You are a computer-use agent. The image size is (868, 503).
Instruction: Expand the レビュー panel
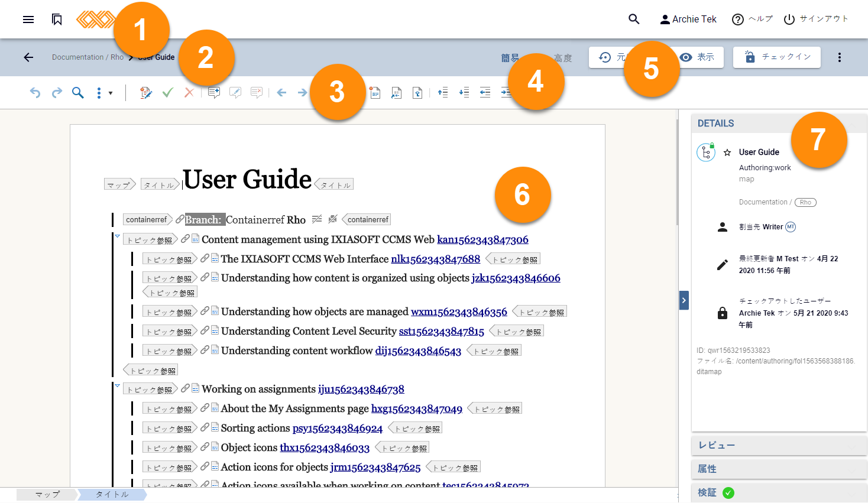[x=779, y=445]
